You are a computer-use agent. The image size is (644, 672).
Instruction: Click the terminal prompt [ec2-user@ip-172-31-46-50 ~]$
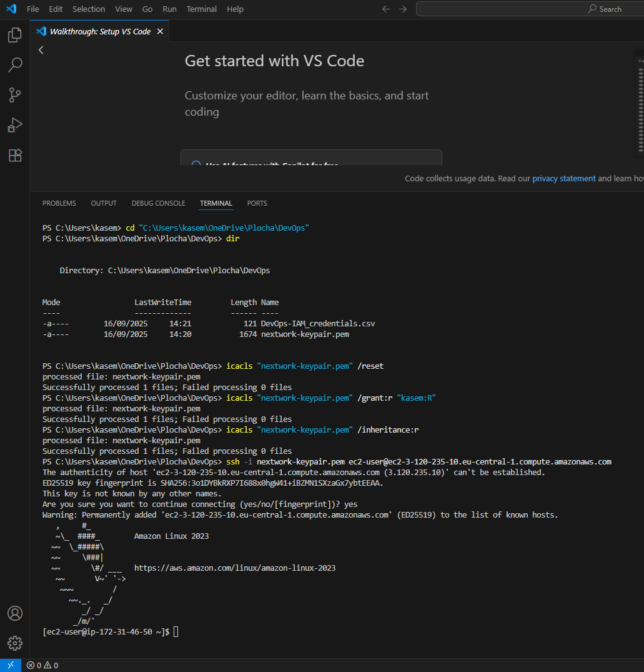tap(106, 632)
